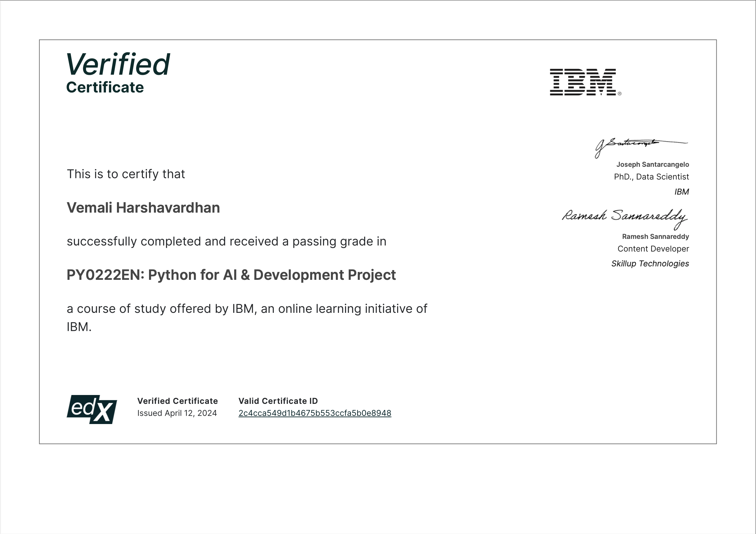Click 'PhD., Data Scientist' title
The width and height of the screenshot is (756, 534).
tap(651, 177)
